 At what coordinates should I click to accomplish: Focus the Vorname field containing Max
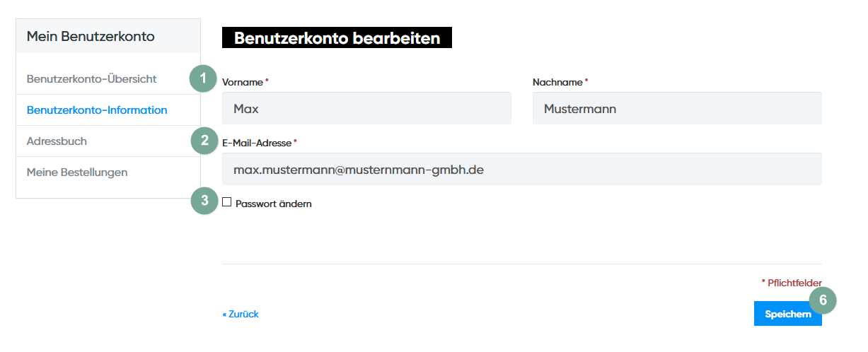pos(366,108)
